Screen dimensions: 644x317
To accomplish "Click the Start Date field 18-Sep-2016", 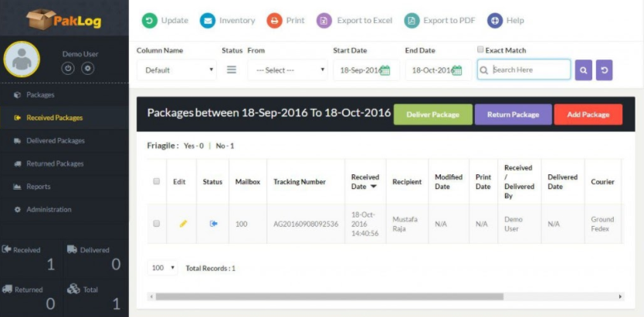I will point(366,70).
